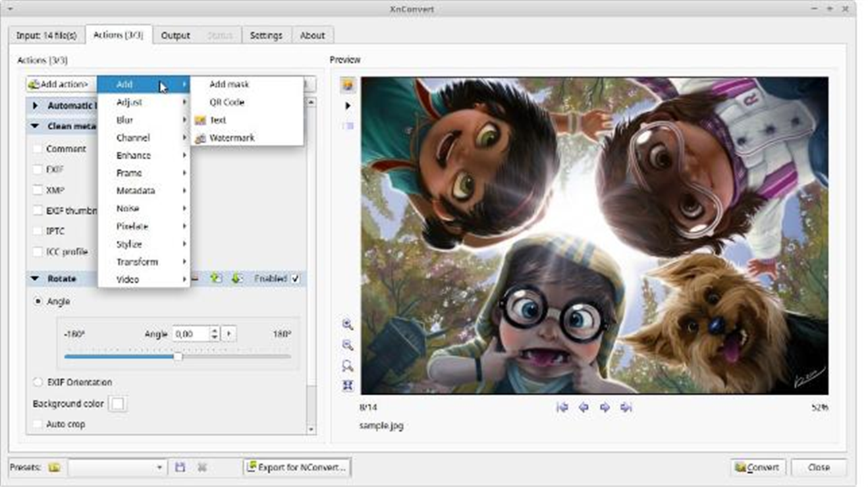Move the Rotate action up
The height and width of the screenshot is (487, 868).
216,278
